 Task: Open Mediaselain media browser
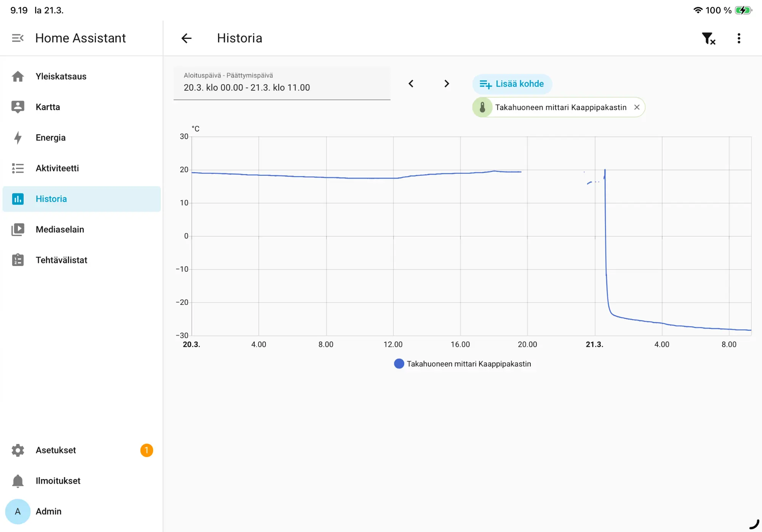click(82, 229)
